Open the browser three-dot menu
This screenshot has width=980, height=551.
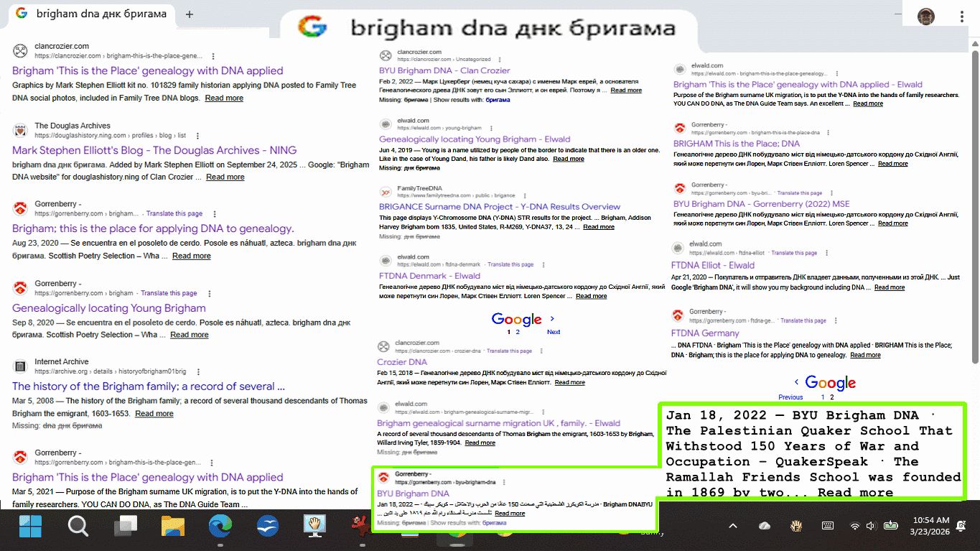962,16
